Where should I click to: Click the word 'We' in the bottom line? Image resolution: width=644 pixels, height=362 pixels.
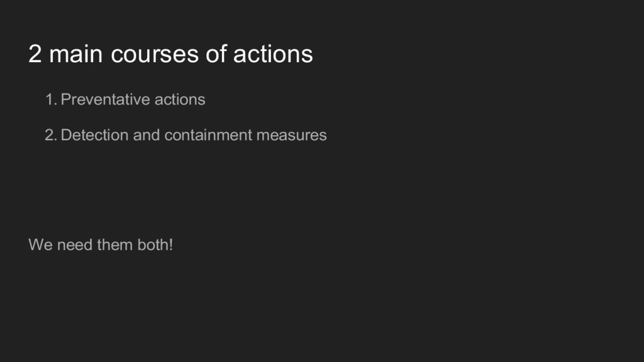[x=41, y=245]
